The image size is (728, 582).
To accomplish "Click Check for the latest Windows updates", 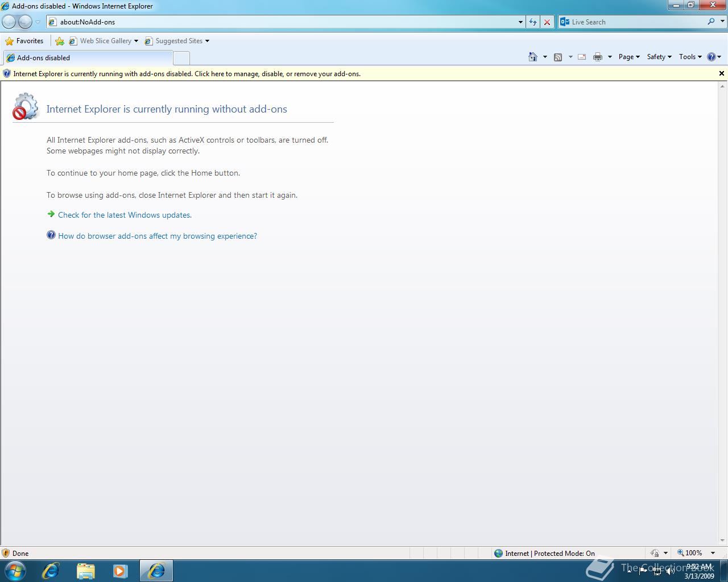I will [125, 215].
